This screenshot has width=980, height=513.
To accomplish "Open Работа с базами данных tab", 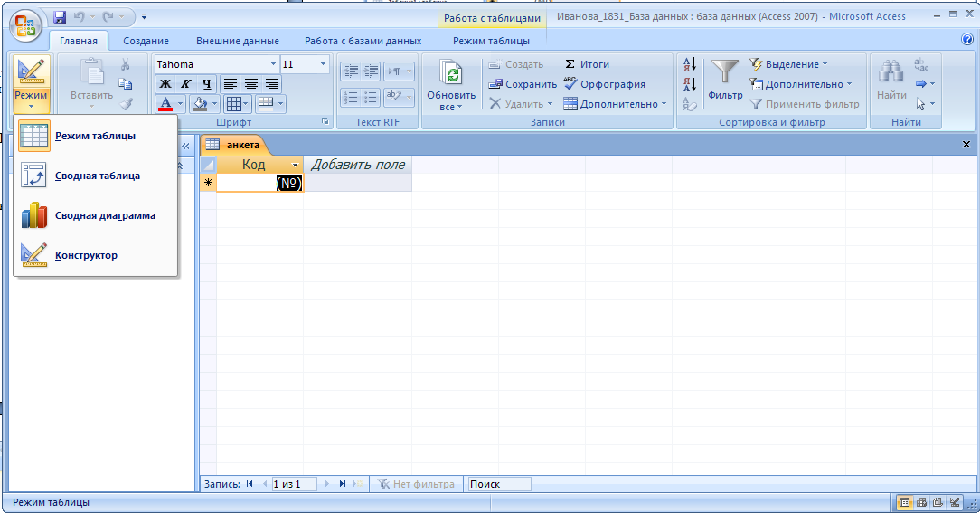I will 363,41.
